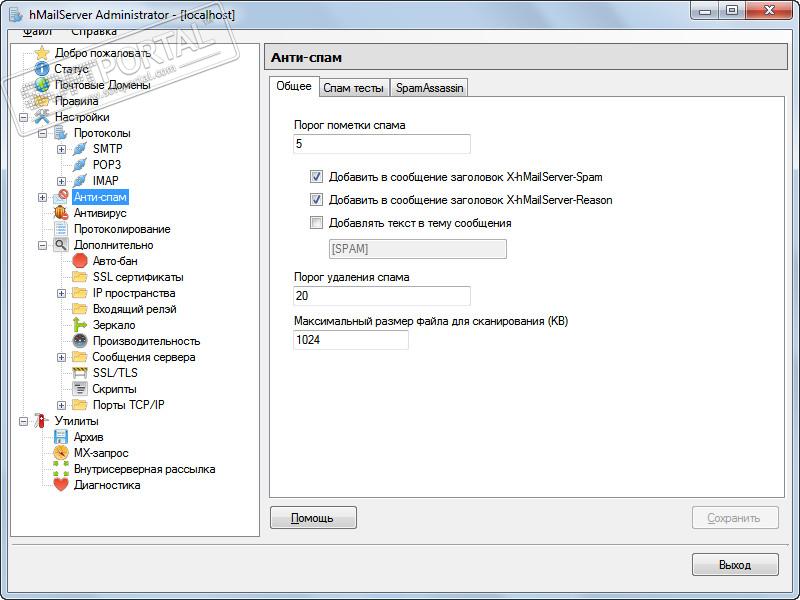
Task: Click the globe icon for Почтовые Домены
Action: tap(42, 85)
